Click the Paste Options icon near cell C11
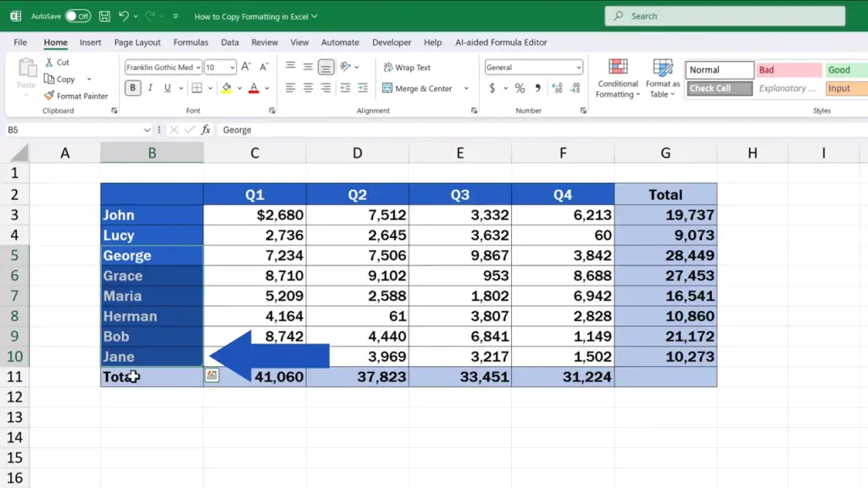868x488 pixels. (x=212, y=376)
